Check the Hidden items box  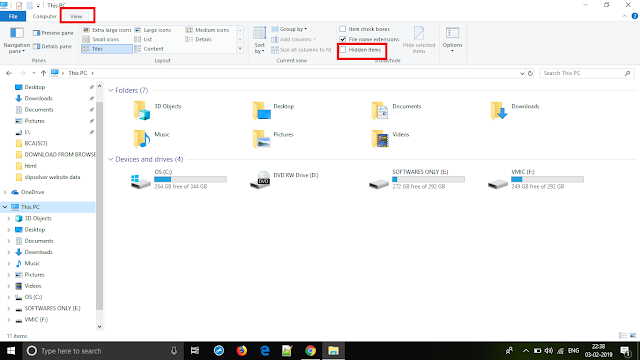(343, 50)
